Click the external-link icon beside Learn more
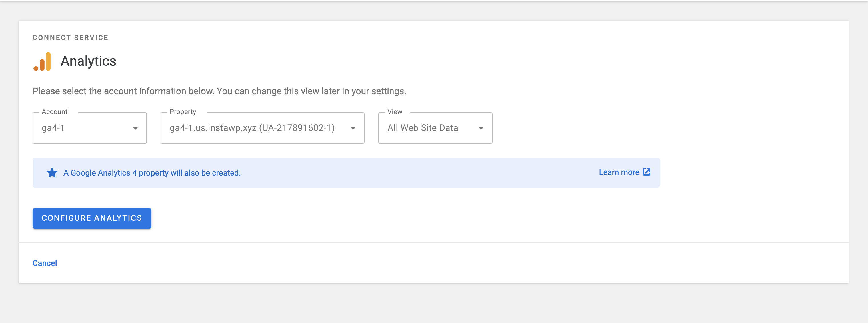This screenshot has height=323, width=868. [x=646, y=172]
